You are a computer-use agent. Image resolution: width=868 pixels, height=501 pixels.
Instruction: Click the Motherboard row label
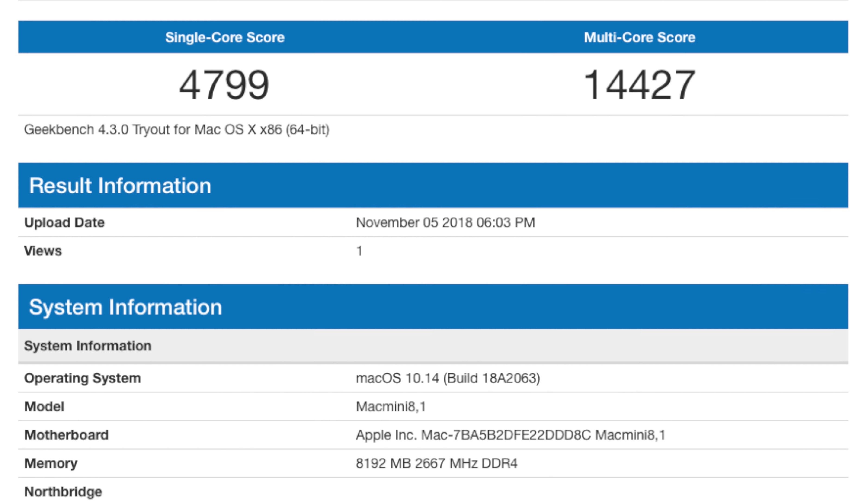tap(66, 435)
